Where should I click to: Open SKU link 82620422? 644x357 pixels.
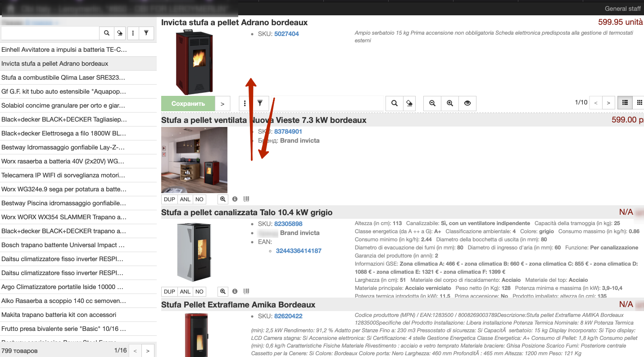[288, 316]
